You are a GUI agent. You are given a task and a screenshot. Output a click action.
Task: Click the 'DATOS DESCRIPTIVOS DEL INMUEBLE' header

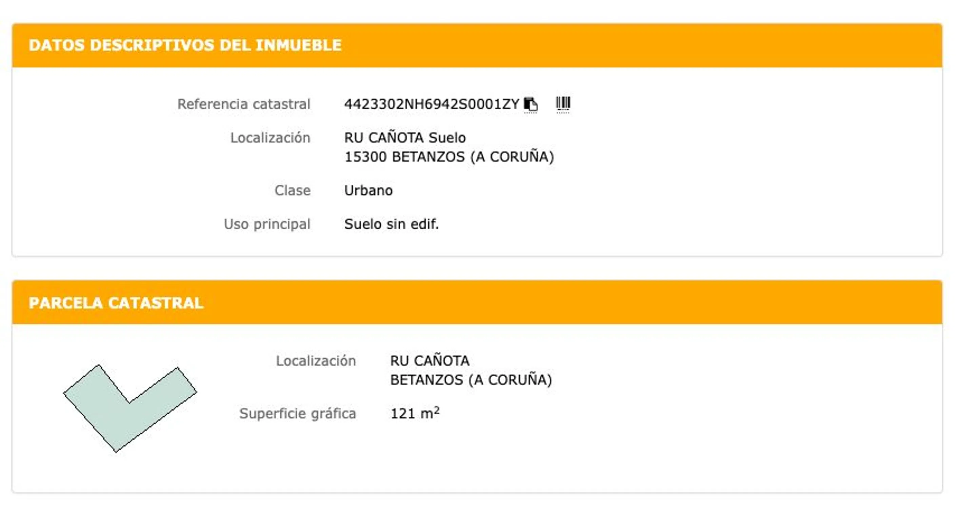coord(185,45)
